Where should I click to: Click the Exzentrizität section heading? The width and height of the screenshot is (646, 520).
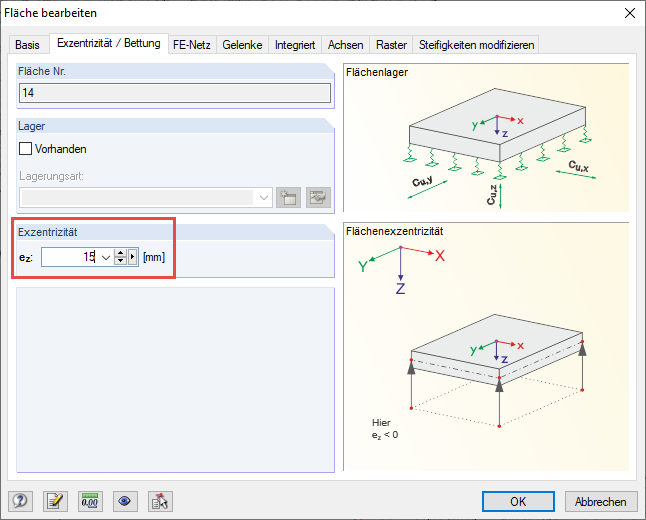pos(47,232)
